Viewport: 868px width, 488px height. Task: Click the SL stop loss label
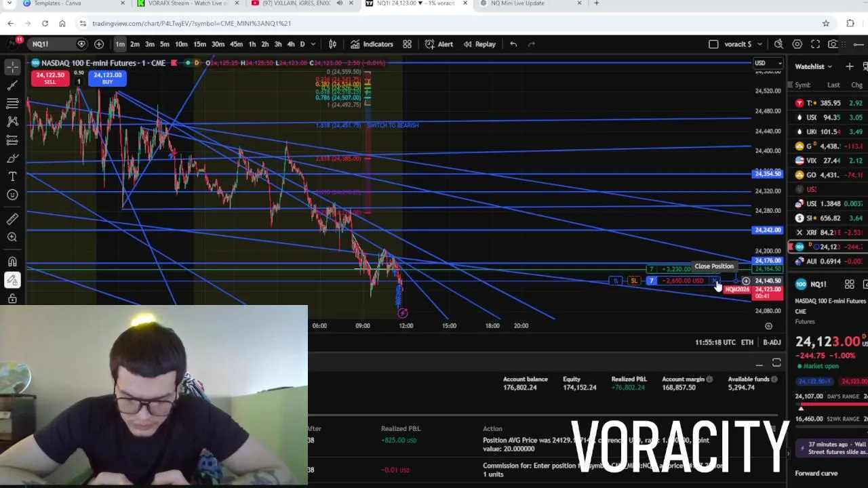tap(633, 281)
